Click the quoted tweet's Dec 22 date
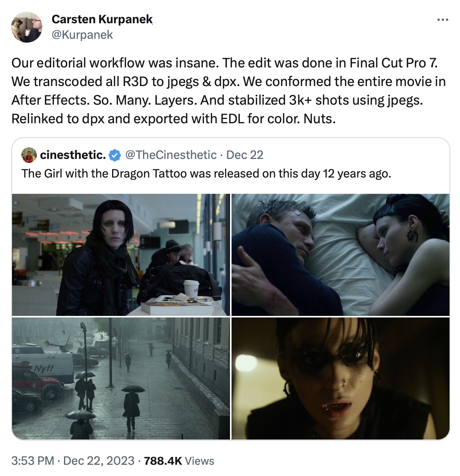Viewport: 460px width, 476px height. pos(245,155)
